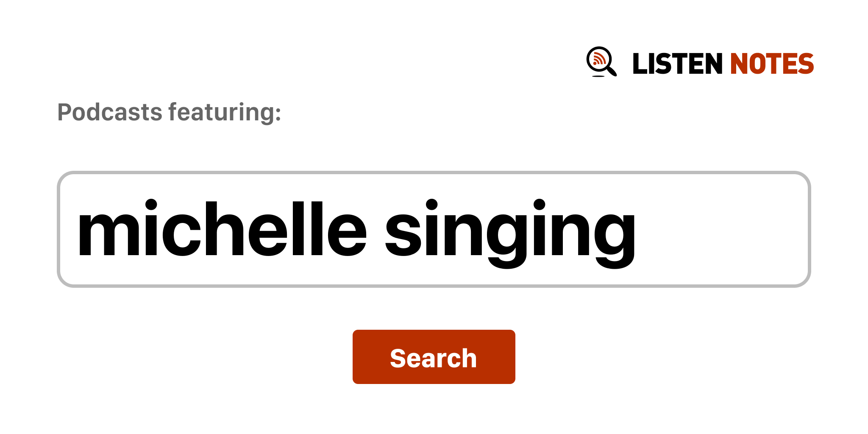Click the word "Podcasts" in the heading
Viewport: 868px width, 434px height.
click(110, 112)
